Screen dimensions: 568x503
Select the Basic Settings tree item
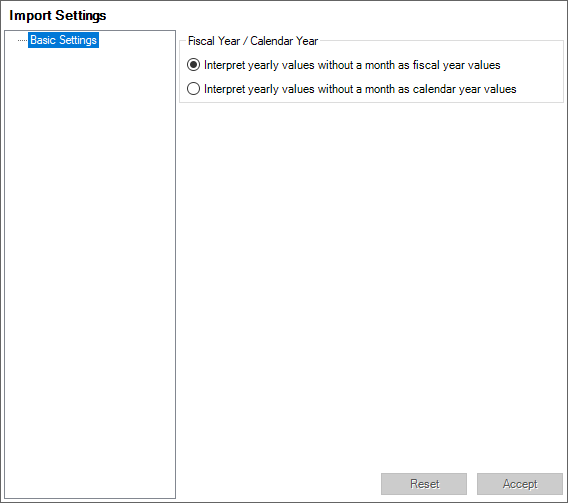(63, 40)
